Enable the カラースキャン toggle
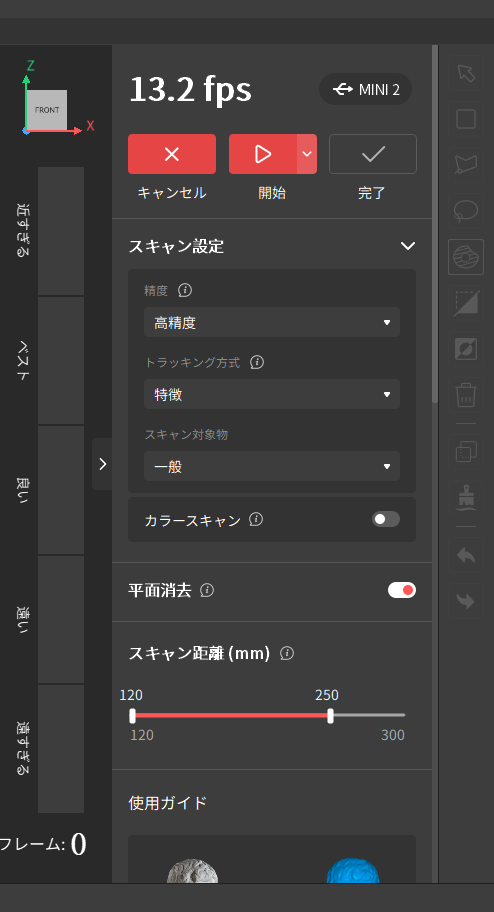 (x=386, y=519)
